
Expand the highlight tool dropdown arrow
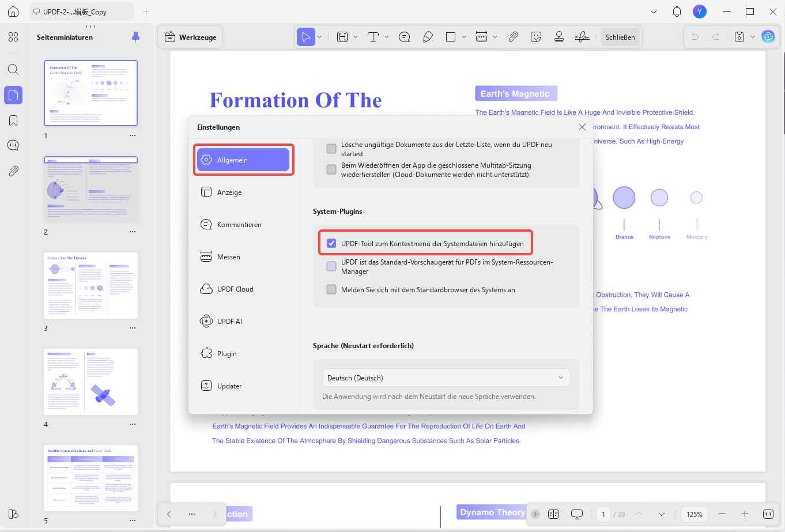coord(356,37)
